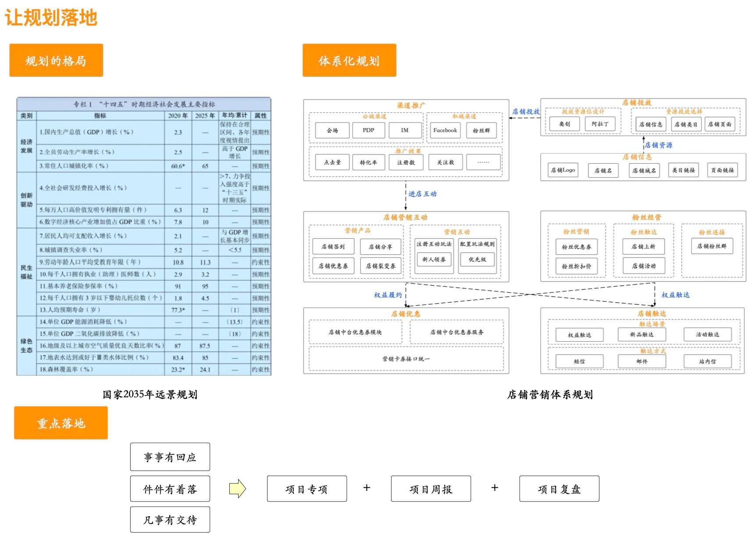
Task: Click the 件件有着落 box
Action: coord(170,489)
